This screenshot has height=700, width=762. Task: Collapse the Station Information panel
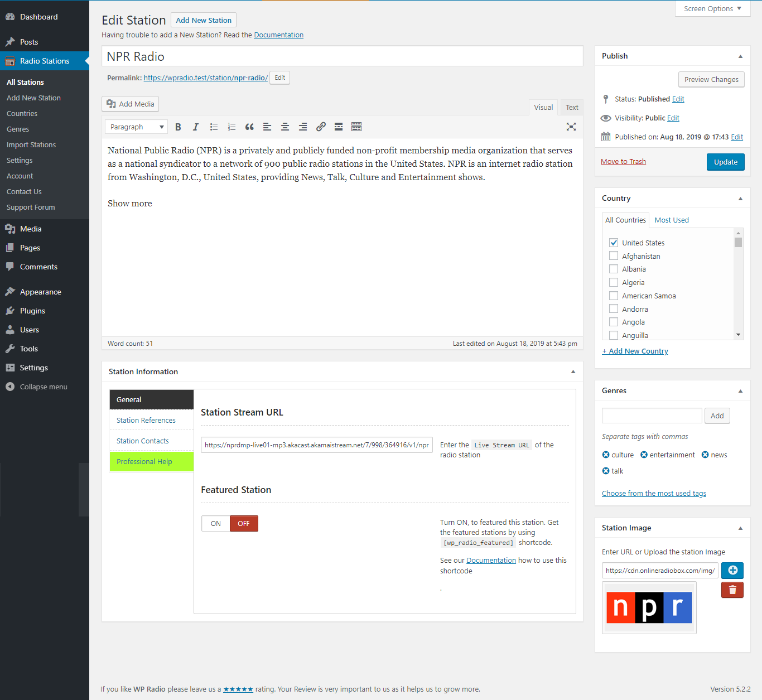[573, 372]
